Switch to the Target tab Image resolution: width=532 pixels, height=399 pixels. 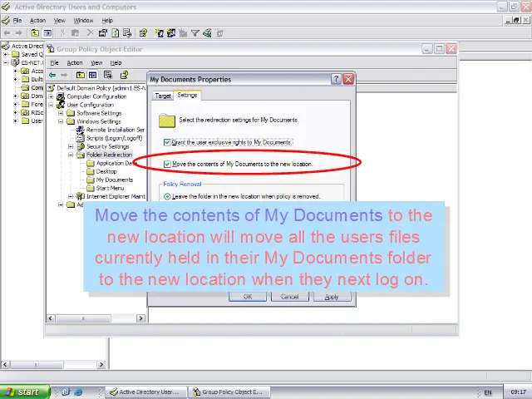tap(163, 96)
